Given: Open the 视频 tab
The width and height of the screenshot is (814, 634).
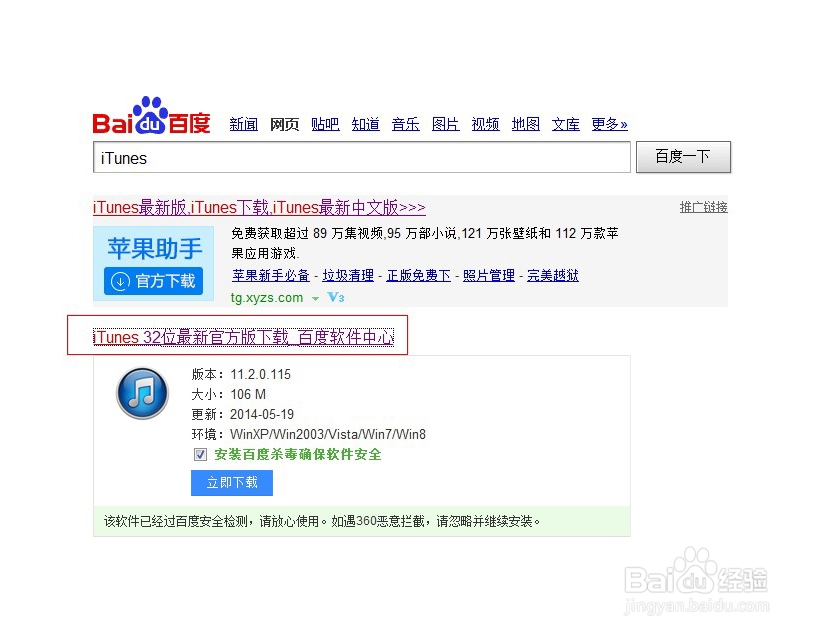Looking at the screenshot, I should click(x=485, y=124).
